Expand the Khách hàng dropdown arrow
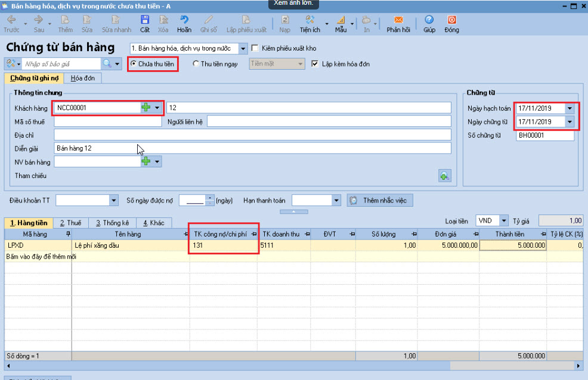This screenshot has height=380, width=588. 157,107
